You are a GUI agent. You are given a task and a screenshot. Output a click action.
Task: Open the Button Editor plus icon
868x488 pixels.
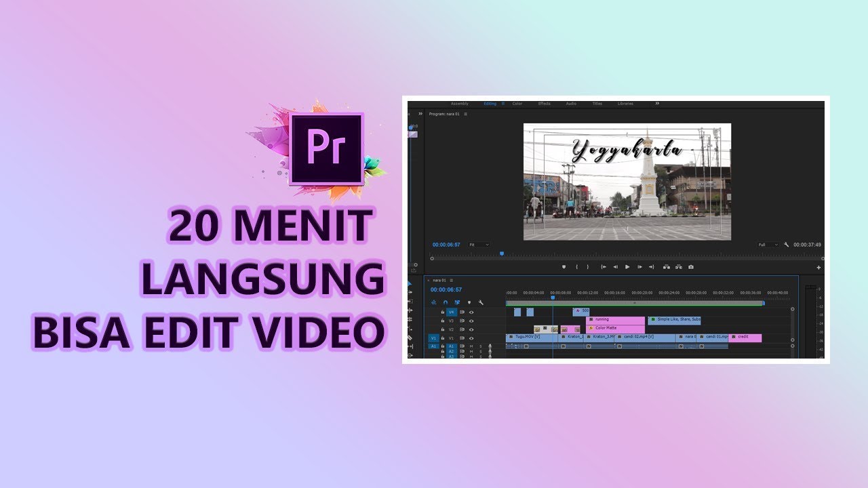pos(818,267)
